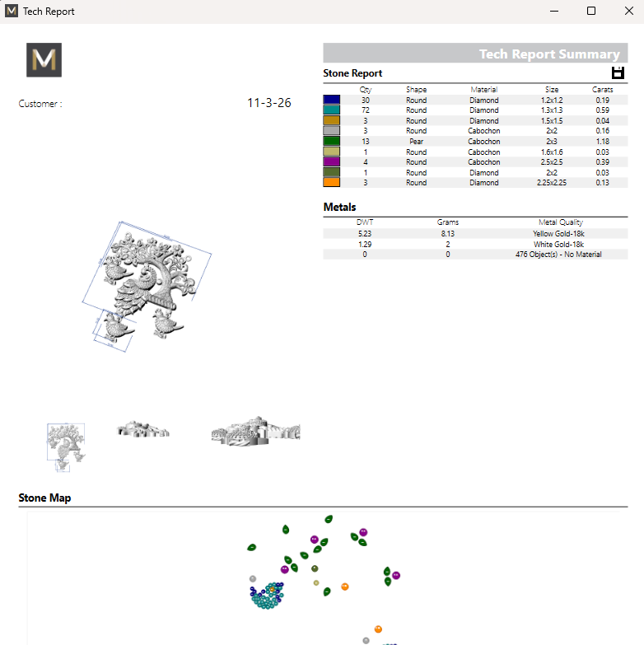Click the green pear cabochon swatch
This screenshot has width=644, height=645.
click(331, 142)
